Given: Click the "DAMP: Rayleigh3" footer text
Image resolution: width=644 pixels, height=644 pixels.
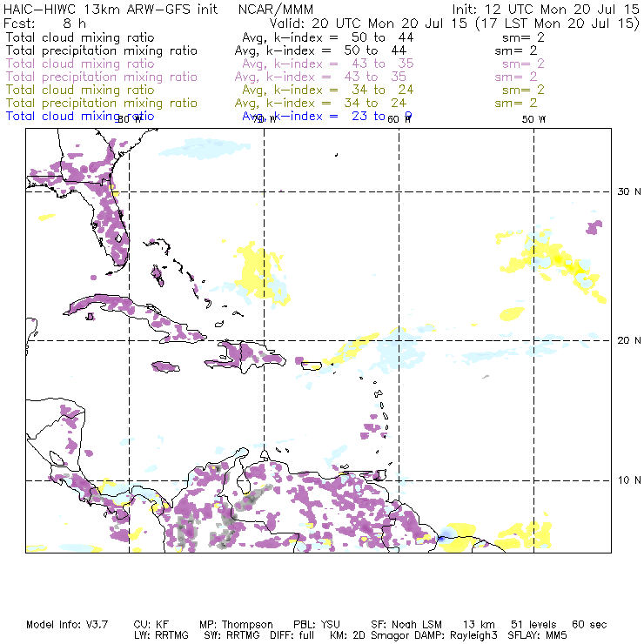Looking at the screenshot, I should pyautogui.click(x=456, y=635).
